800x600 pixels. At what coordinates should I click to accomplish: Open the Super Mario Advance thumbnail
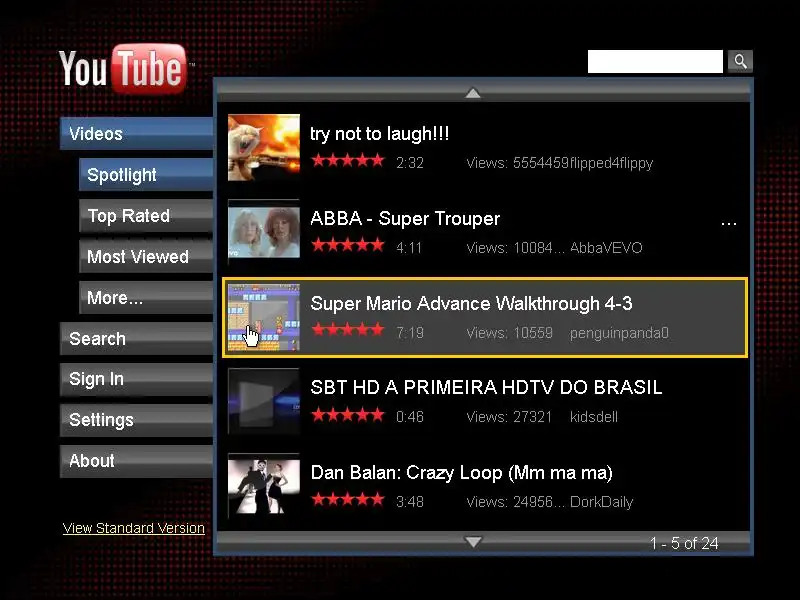pos(264,317)
